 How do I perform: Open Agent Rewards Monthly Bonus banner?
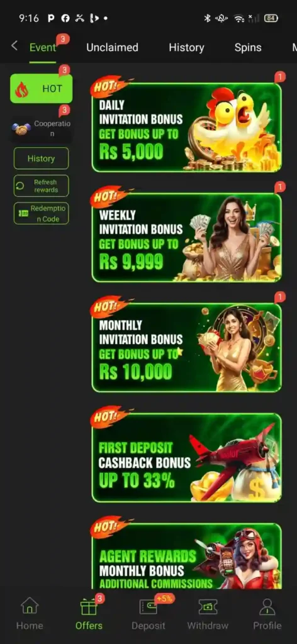pyautogui.click(x=186, y=556)
